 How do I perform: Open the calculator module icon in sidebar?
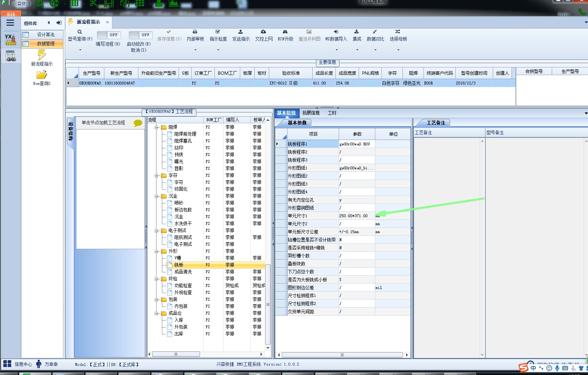(x=11, y=56)
